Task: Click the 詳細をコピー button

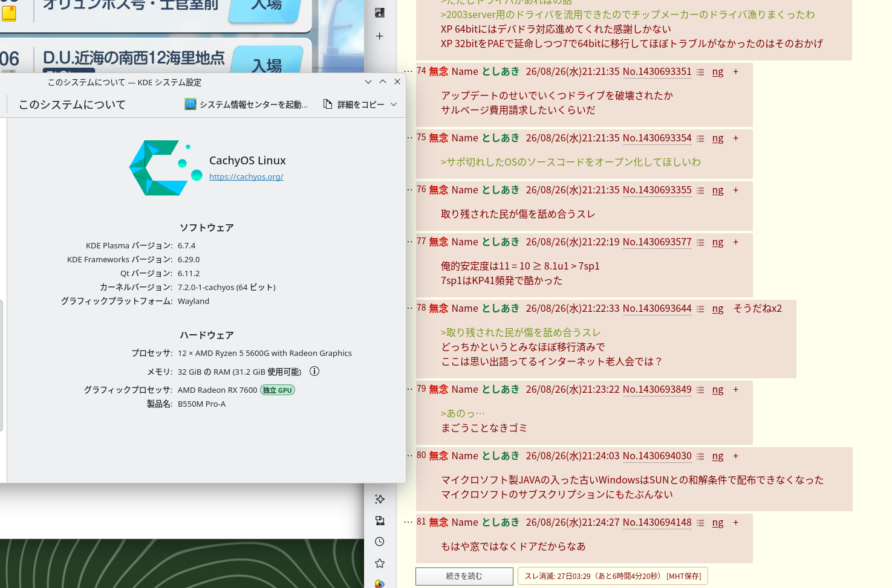Action: click(x=354, y=105)
